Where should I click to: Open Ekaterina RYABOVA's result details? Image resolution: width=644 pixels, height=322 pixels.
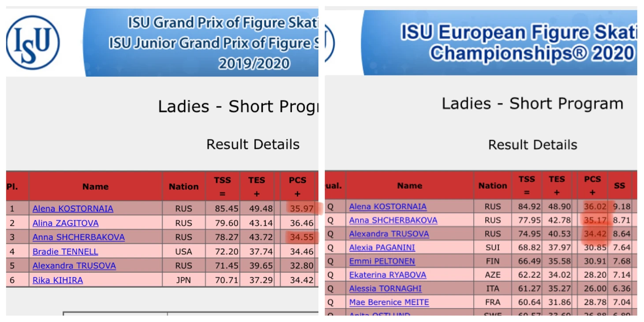tap(388, 275)
